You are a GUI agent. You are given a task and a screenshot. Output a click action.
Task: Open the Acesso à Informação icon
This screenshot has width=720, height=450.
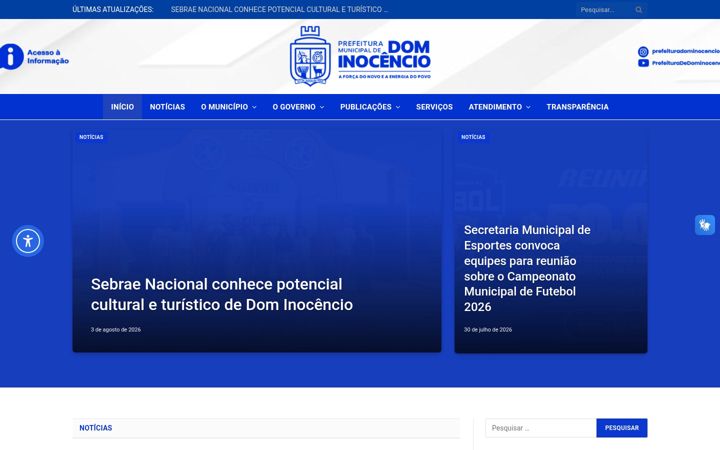pyautogui.click(x=11, y=56)
